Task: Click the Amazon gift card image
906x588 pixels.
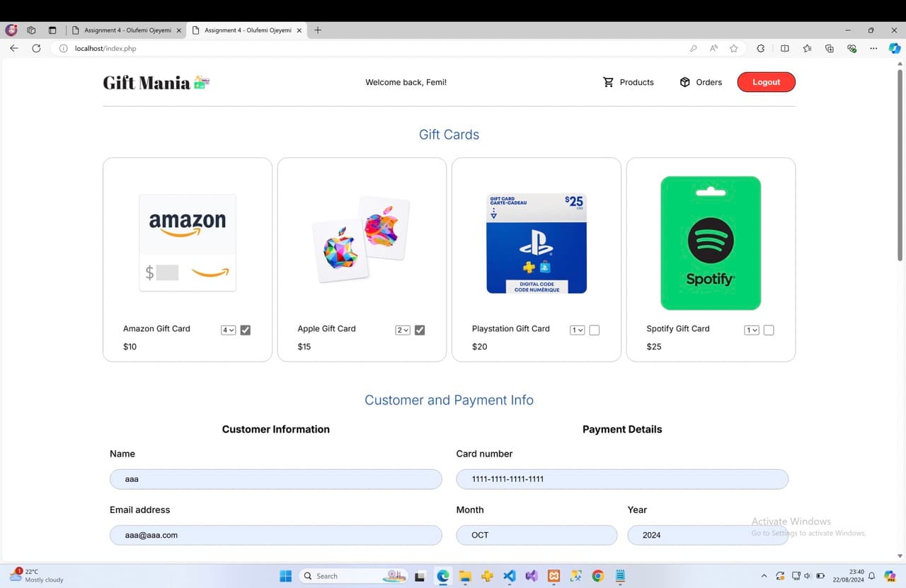Action: pos(188,243)
